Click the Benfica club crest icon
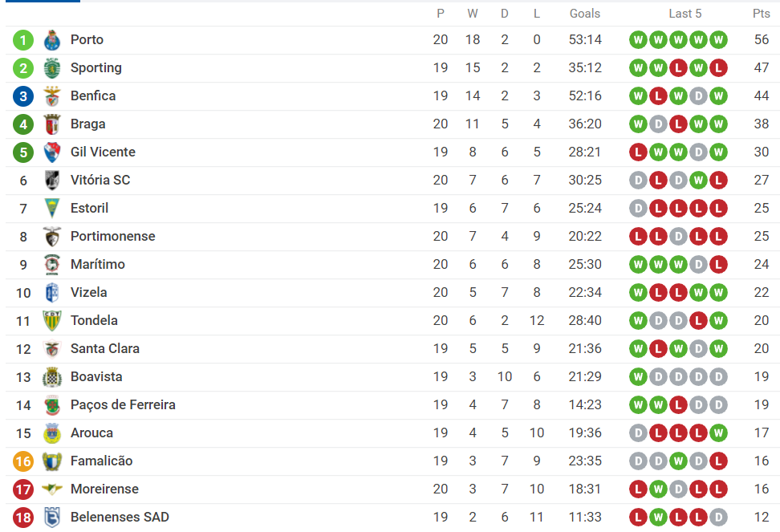This screenshot has height=532, width=780. [52, 96]
